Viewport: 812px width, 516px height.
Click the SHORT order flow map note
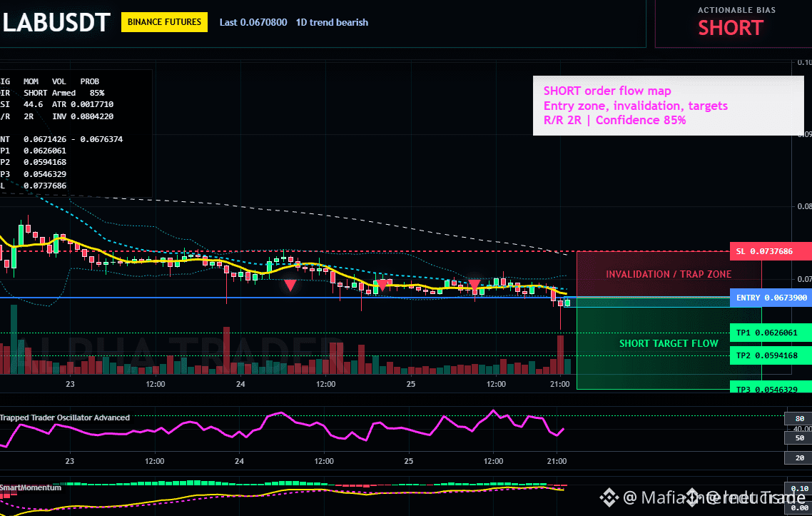(607, 91)
